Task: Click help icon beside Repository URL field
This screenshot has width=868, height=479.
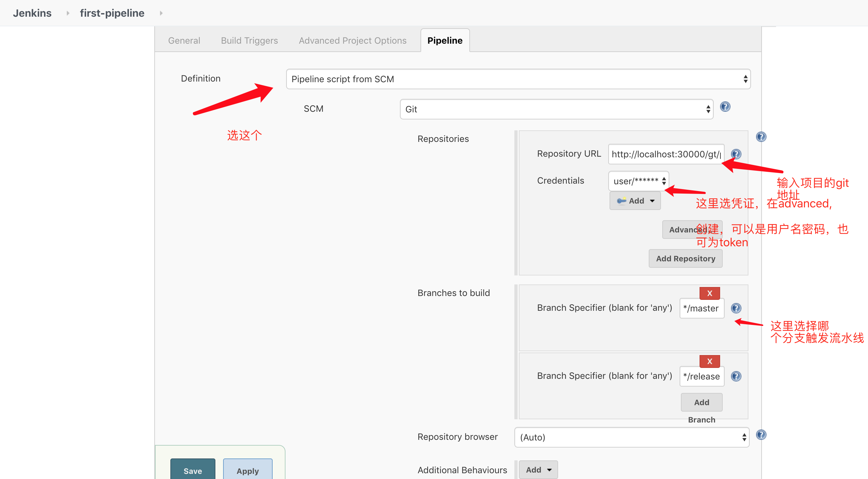Action: coord(736,154)
